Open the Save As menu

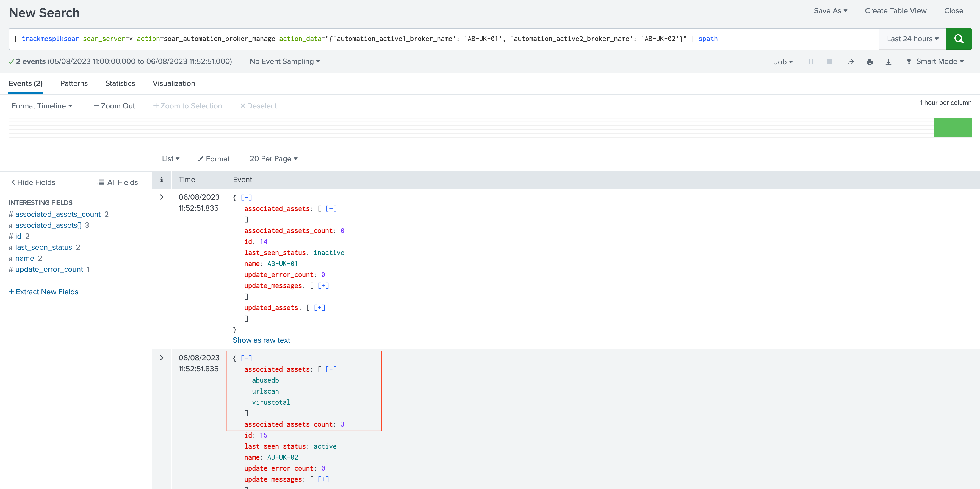coord(830,11)
